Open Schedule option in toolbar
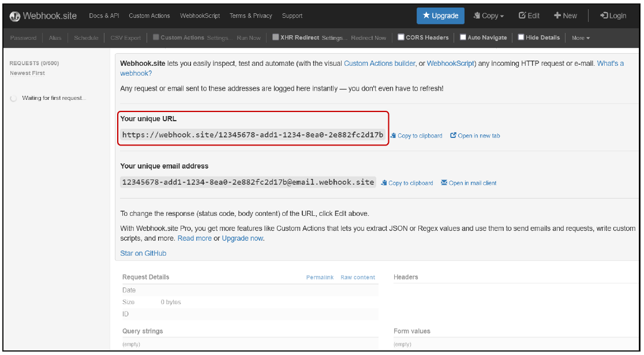This screenshot has height=355, width=644. click(x=86, y=38)
